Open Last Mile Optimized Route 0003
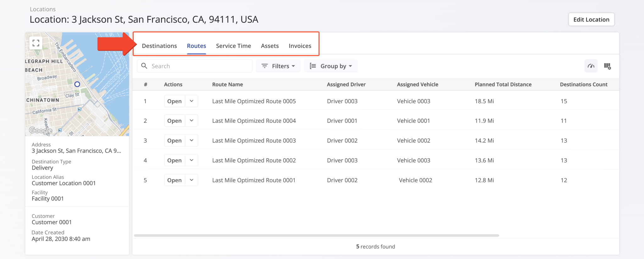This screenshot has width=644, height=259. pyautogui.click(x=175, y=140)
